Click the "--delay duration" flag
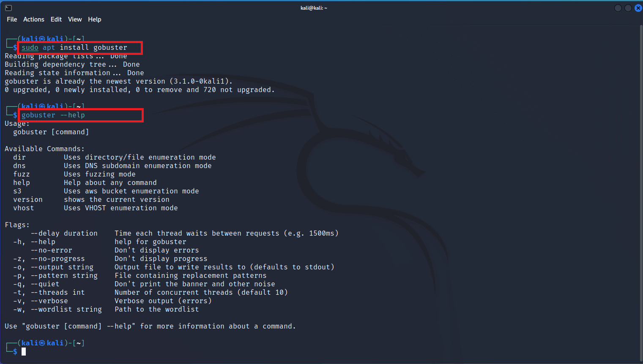Viewport: 643px width, 364px height. click(64, 234)
